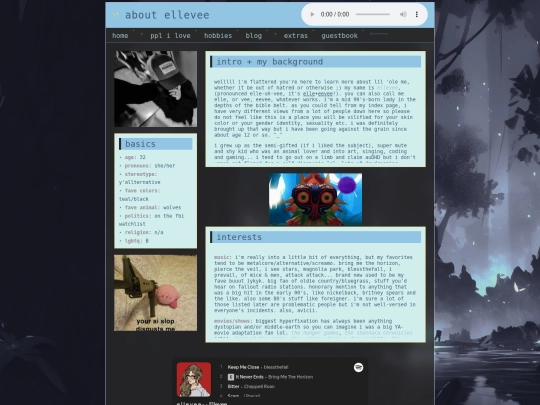
Task: Click the audio player seek bar
Action: tap(373, 14)
